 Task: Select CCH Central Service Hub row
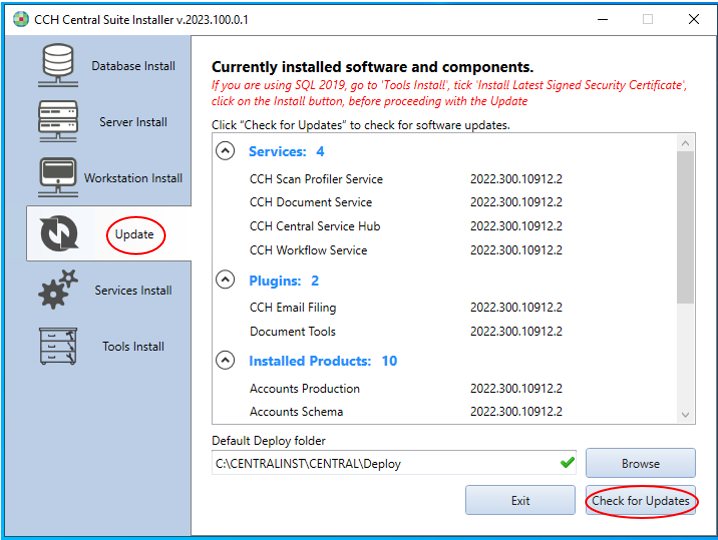(x=406, y=226)
